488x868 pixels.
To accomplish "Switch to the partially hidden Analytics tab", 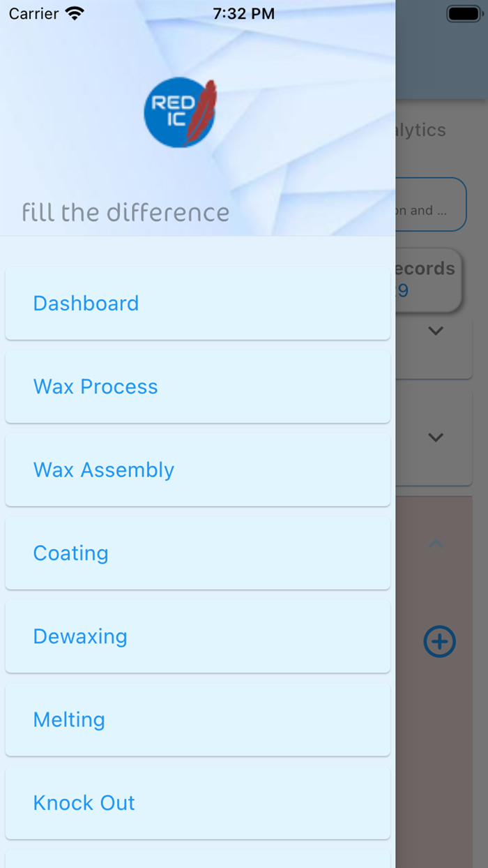I will click(421, 130).
